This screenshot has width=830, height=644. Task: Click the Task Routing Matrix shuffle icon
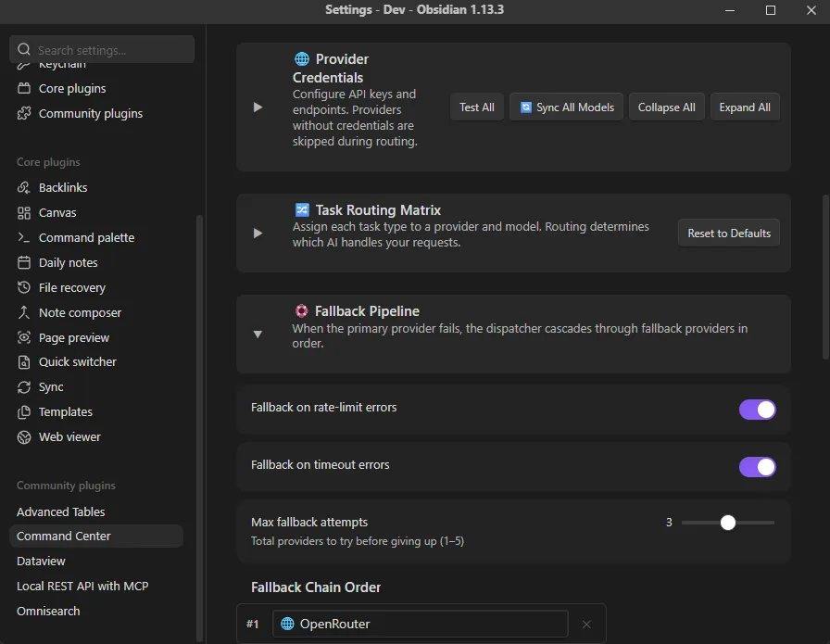[x=302, y=210]
